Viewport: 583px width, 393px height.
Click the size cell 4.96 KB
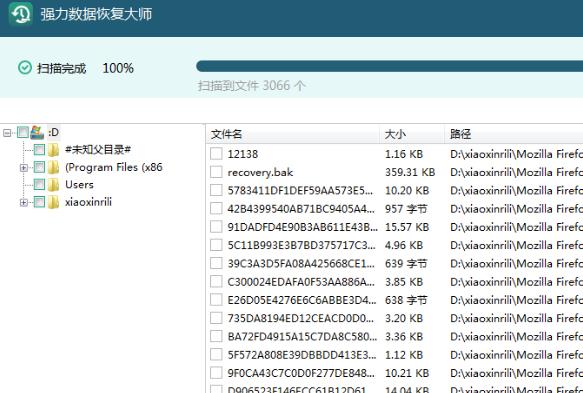point(404,245)
